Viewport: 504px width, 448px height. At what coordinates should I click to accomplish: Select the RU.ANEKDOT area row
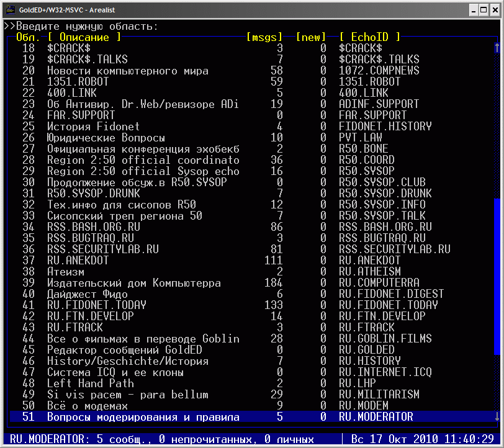coord(253,261)
